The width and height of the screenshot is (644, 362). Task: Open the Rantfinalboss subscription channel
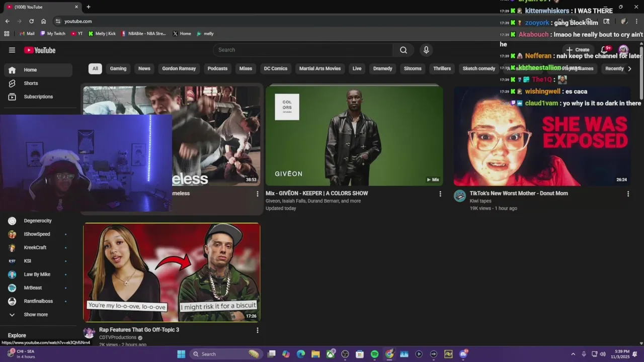coord(38,301)
